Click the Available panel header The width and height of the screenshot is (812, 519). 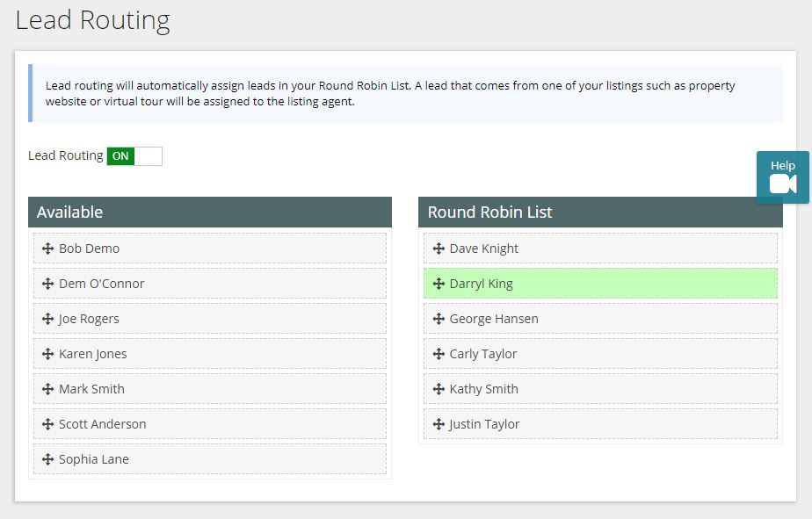pos(209,213)
